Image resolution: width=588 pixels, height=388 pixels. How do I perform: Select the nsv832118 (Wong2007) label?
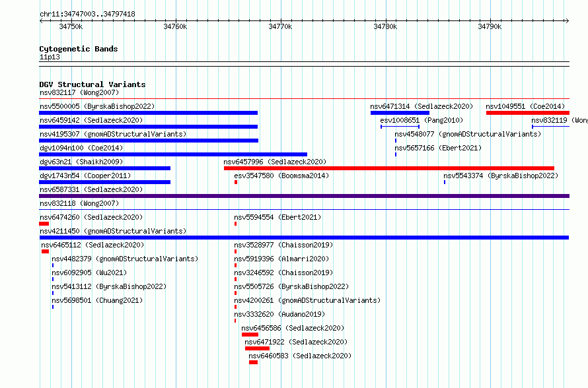click(x=79, y=203)
